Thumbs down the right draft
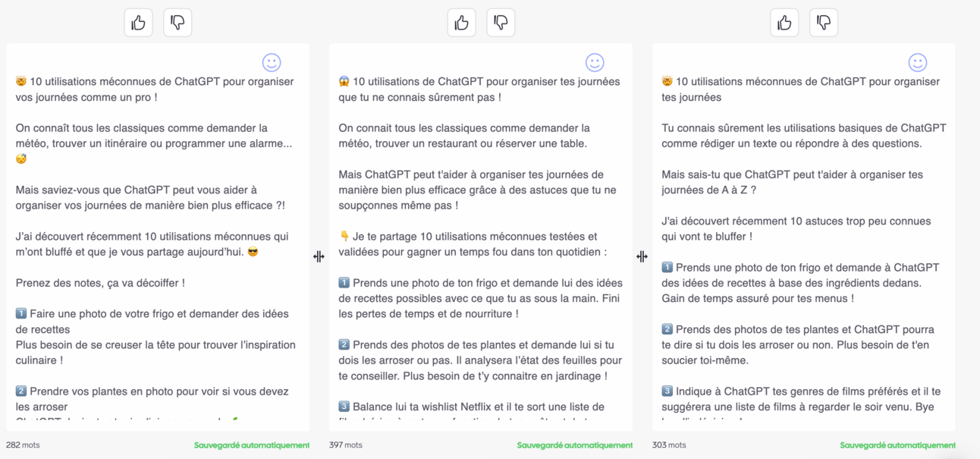This screenshot has width=980, height=459. point(824,23)
